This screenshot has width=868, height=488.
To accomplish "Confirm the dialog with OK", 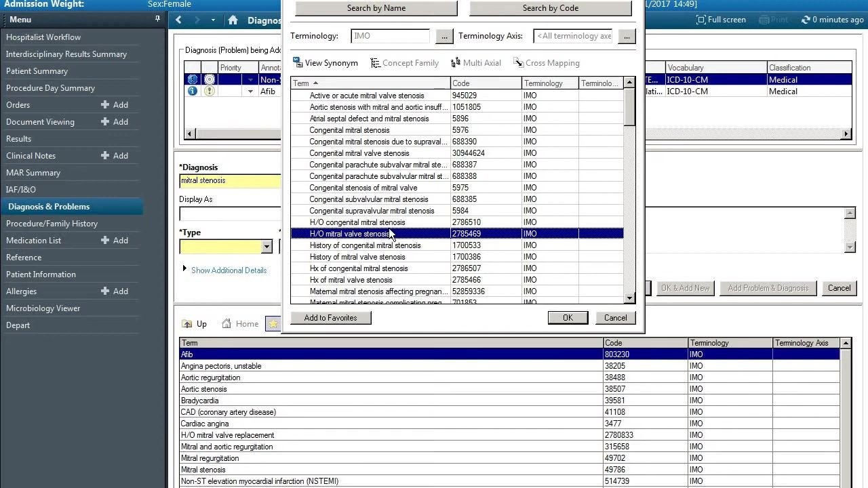I will point(568,318).
